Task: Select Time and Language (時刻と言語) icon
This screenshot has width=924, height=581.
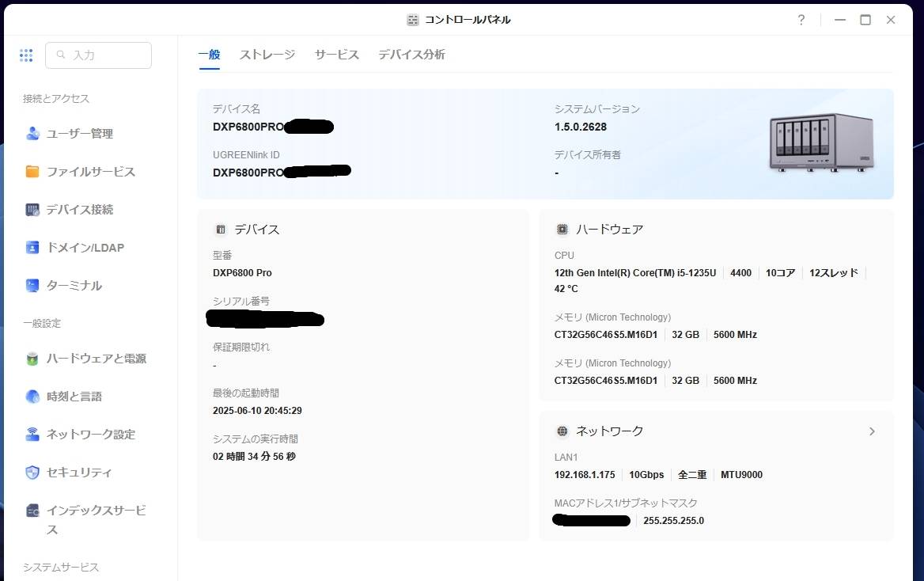Action: pyautogui.click(x=32, y=397)
